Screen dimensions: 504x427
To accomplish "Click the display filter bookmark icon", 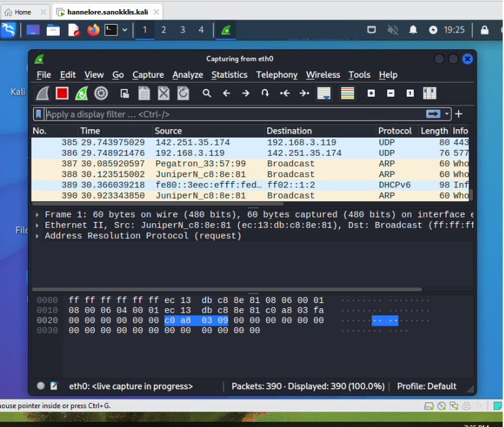I will (x=38, y=114).
